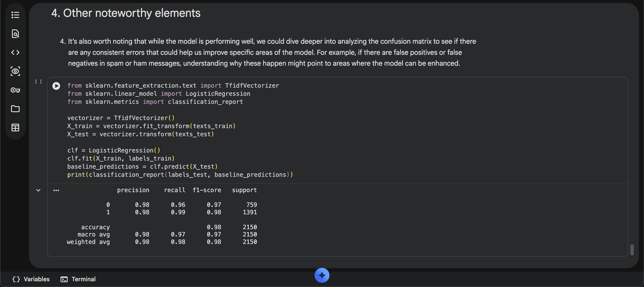Click the '4. Other noteworthy elements' heading

click(126, 13)
